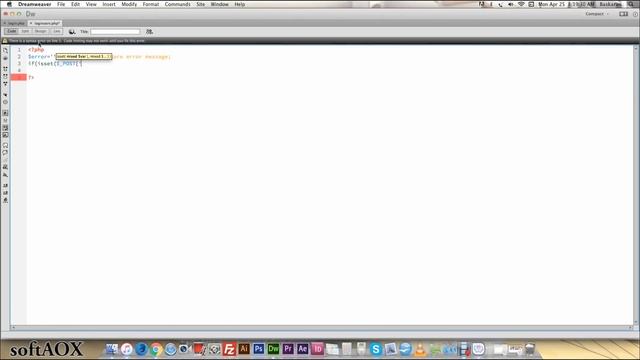Open Dreamweaver from the Dock
640x360 pixels.
[x=273, y=349]
